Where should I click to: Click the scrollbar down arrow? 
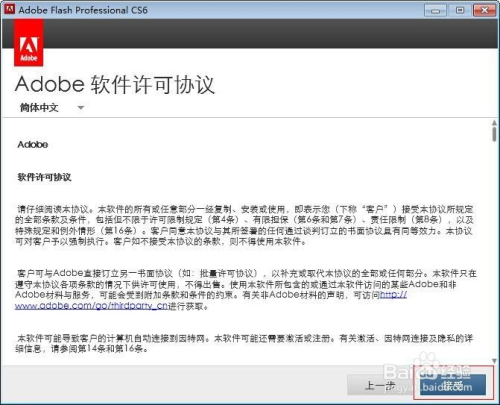(x=494, y=361)
